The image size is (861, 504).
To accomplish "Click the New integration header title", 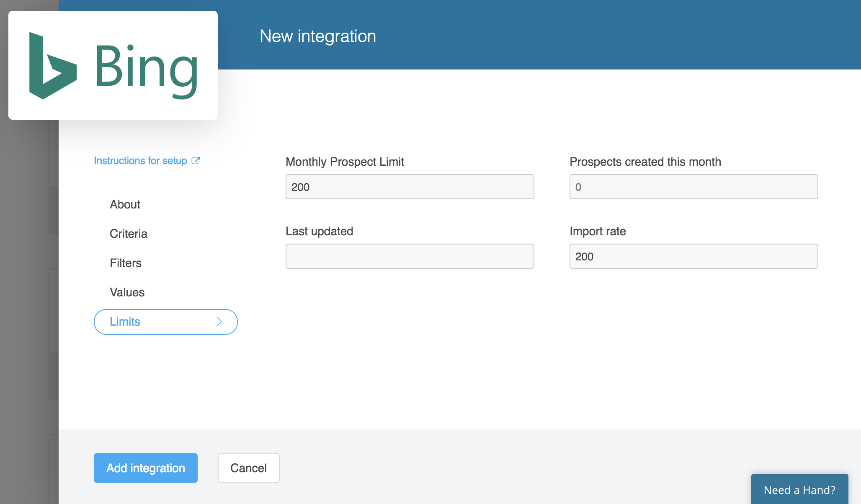I will pyautogui.click(x=317, y=36).
